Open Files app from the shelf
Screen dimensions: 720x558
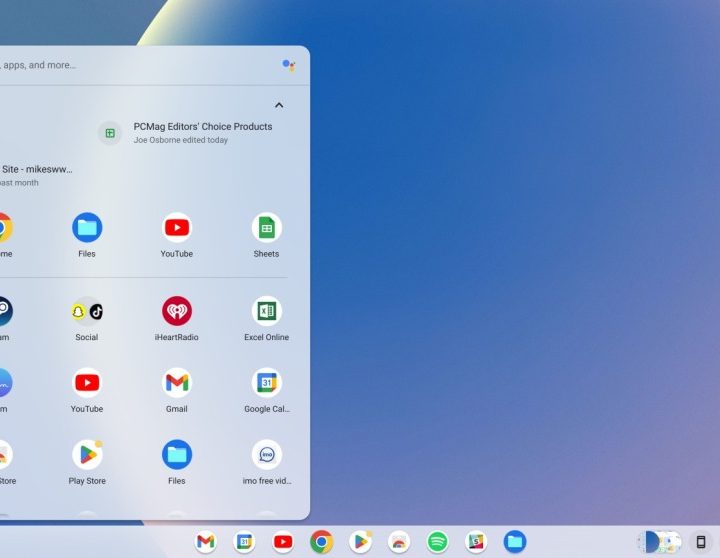pyautogui.click(x=515, y=542)
